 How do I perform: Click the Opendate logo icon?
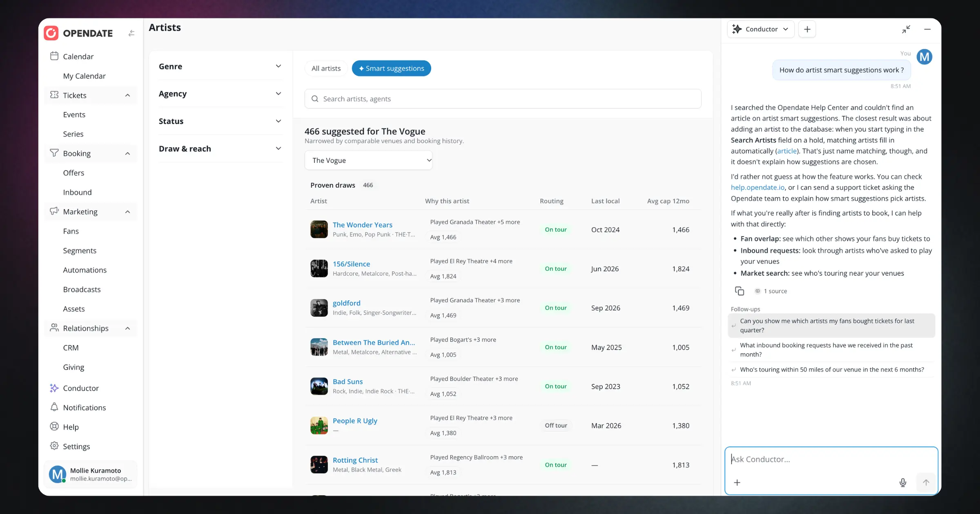tap(51, 33)
